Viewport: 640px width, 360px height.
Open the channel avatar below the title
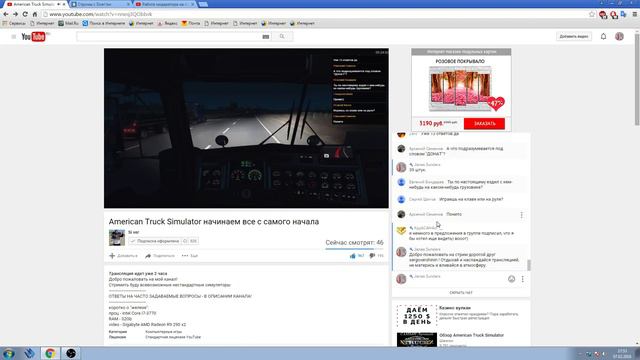[x=117, y=238]
